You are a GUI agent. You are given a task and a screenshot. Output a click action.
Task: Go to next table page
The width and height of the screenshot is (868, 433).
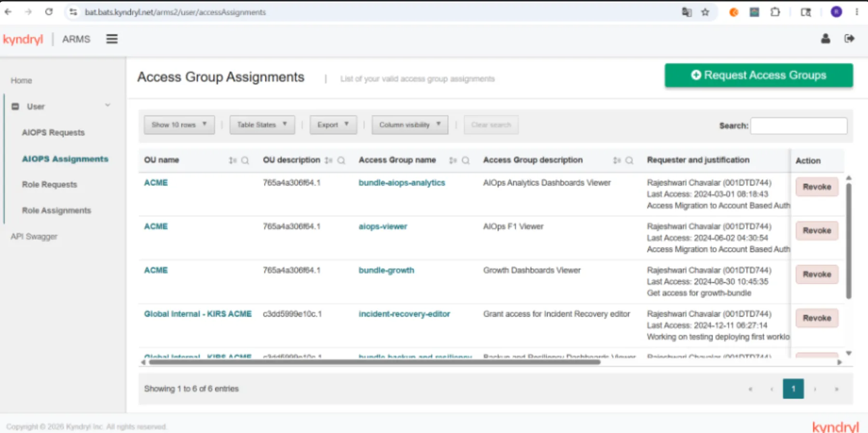click(815, 389)
